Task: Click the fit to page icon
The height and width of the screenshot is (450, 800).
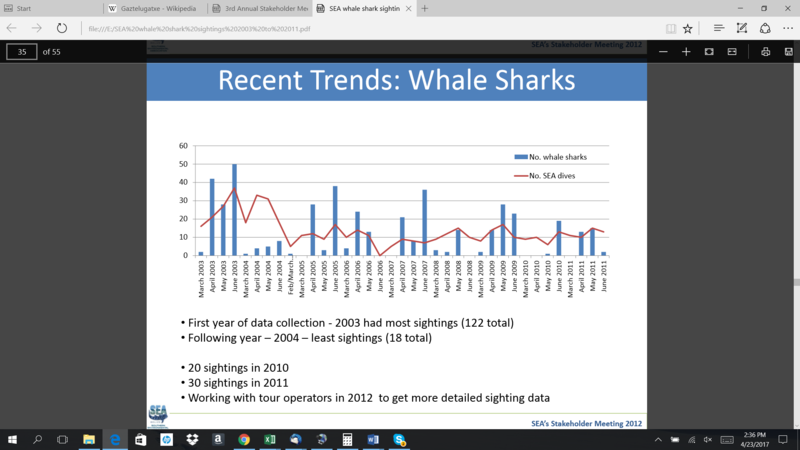Action: [708, 50]
